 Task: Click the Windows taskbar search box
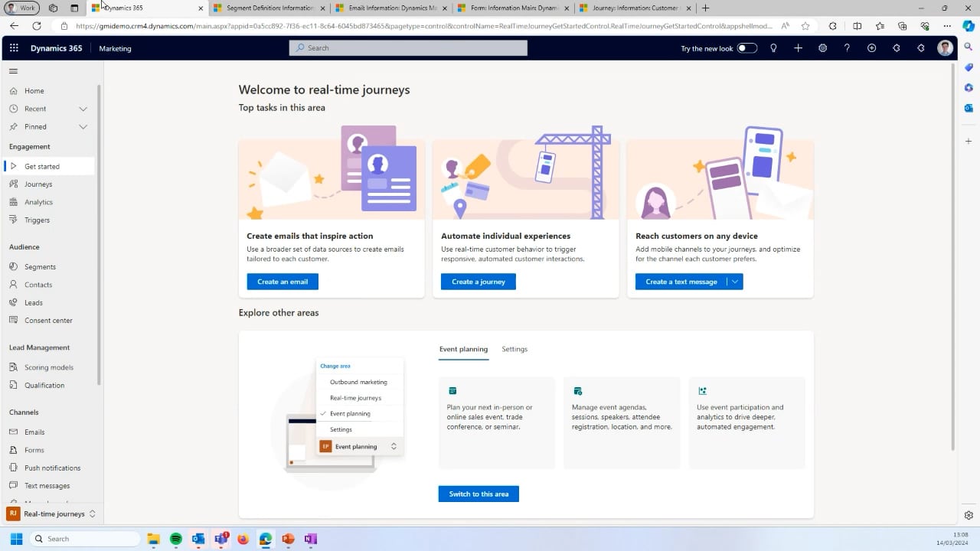pos(85,539)
